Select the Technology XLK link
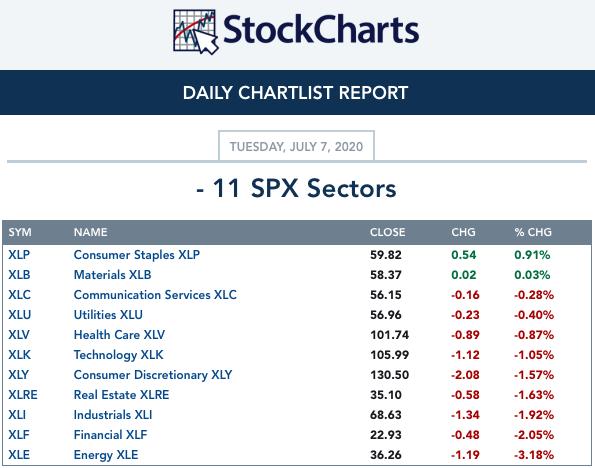The image size is (595, 468). pos(118,355)
